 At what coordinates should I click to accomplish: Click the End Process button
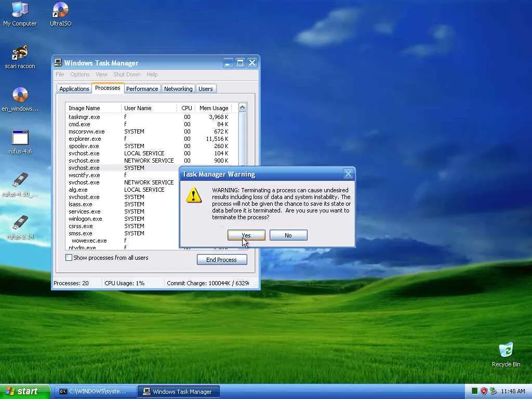tap(222, 260)
